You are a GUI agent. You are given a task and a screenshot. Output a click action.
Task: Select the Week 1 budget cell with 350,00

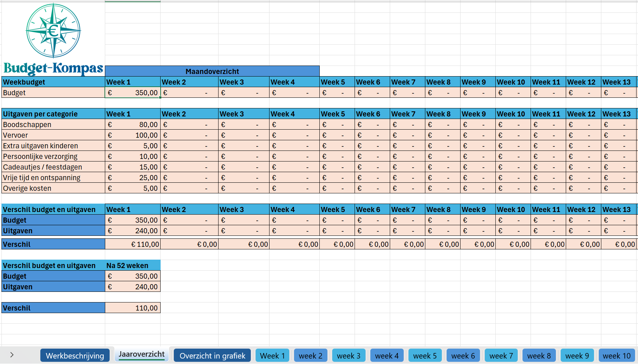pyautogui.click(x=133, y=93)
